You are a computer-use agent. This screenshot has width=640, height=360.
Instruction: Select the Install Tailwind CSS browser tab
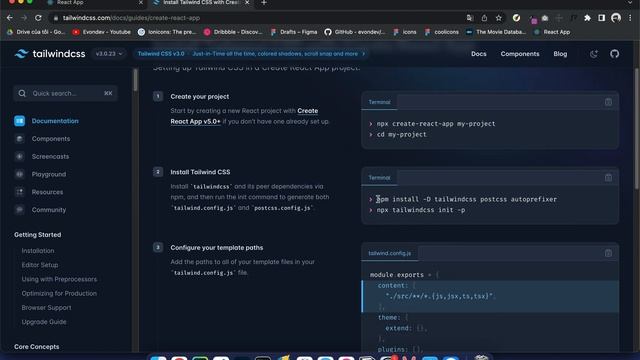click(200, 3)
